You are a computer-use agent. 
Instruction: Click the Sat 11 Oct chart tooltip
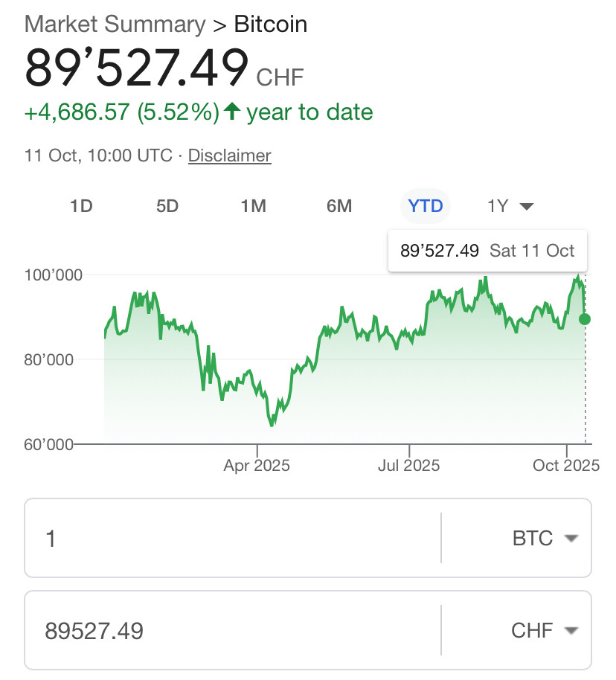(x=487, y=251)
